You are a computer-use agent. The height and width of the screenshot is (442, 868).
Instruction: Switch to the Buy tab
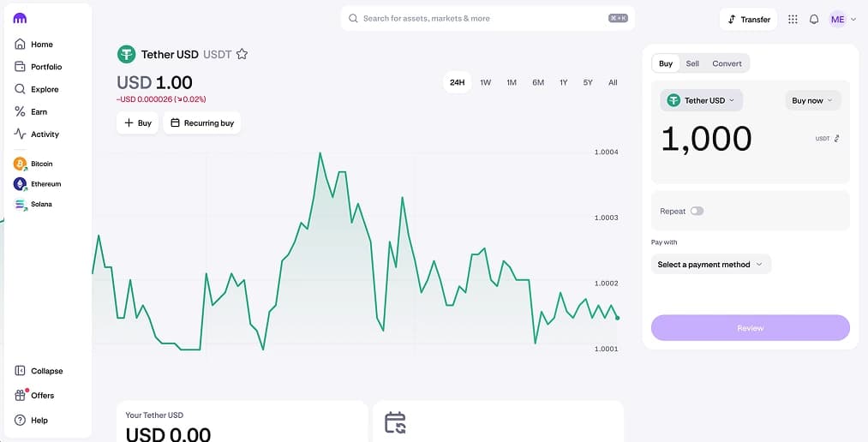(x=666, y=63)
